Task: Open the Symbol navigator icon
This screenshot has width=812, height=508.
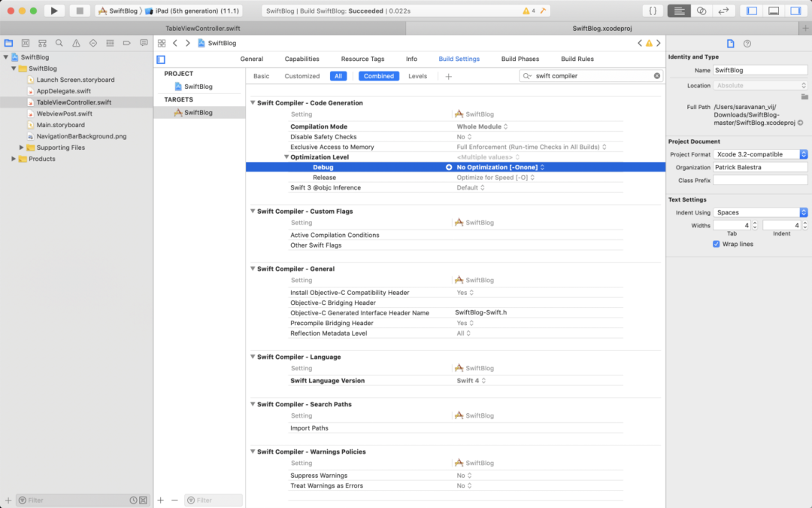Action: pyautogui.click(x=42, y=43)
